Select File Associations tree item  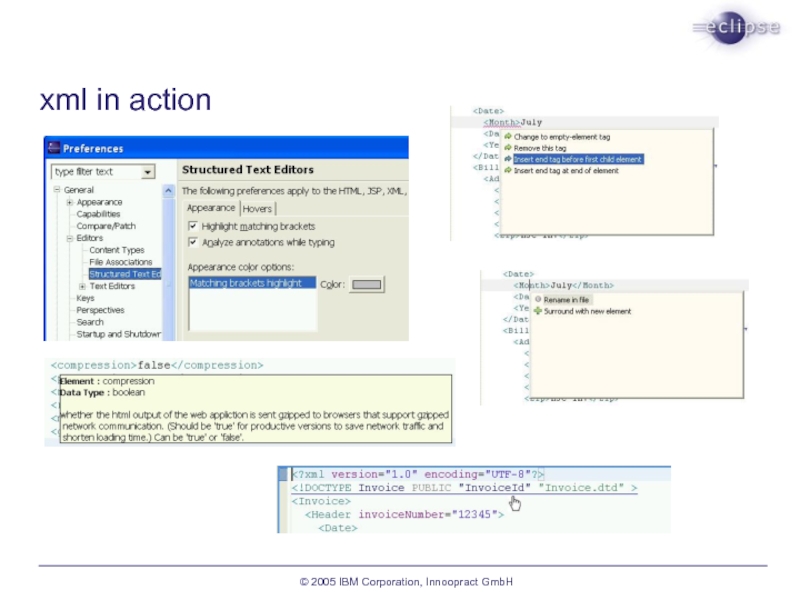[121, 262]
